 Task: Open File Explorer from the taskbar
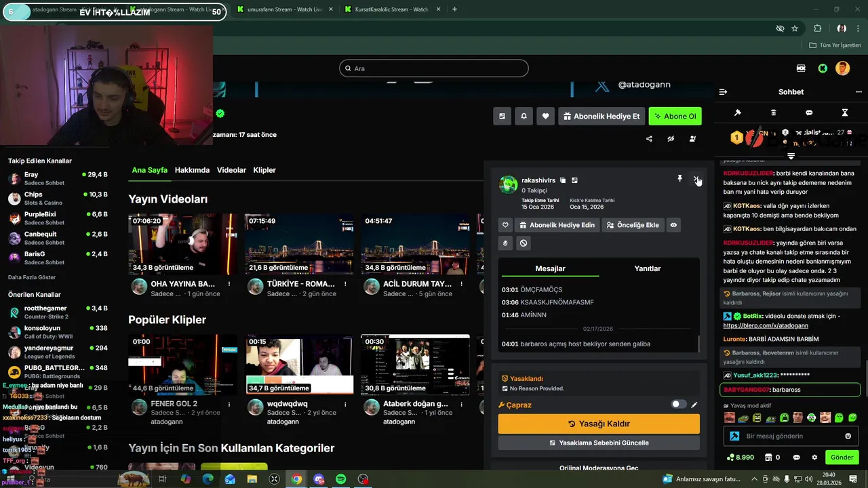pos(252,479)
